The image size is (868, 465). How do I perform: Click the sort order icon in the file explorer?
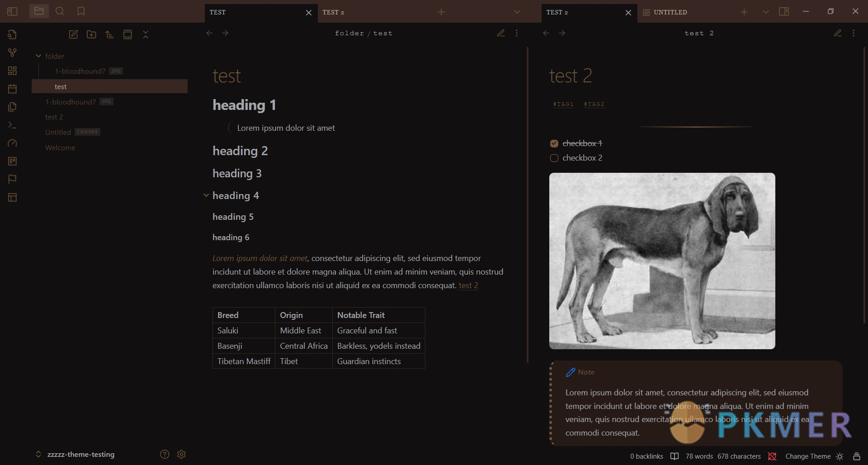click(x=109, y=34)
